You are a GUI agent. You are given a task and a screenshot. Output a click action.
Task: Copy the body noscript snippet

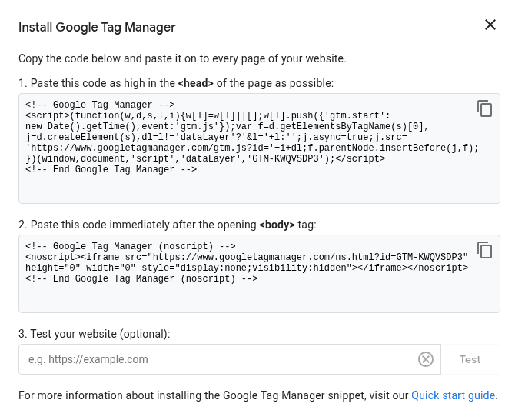[484, 250]
